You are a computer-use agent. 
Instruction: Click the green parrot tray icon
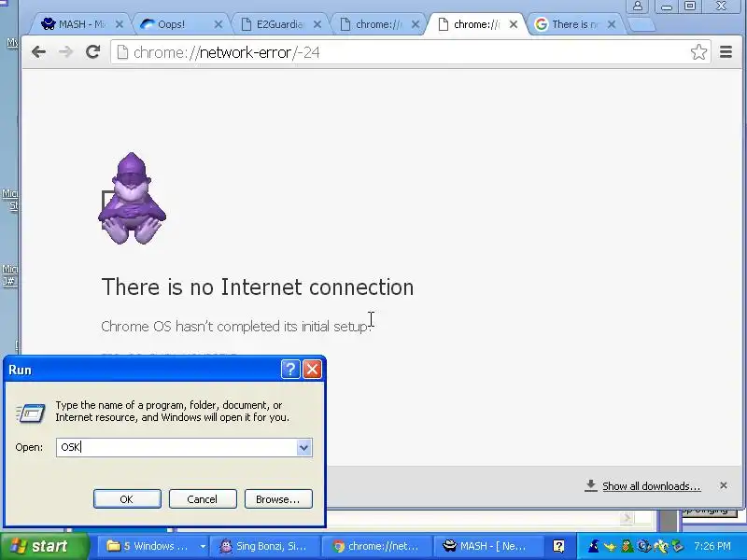(627, 546)
